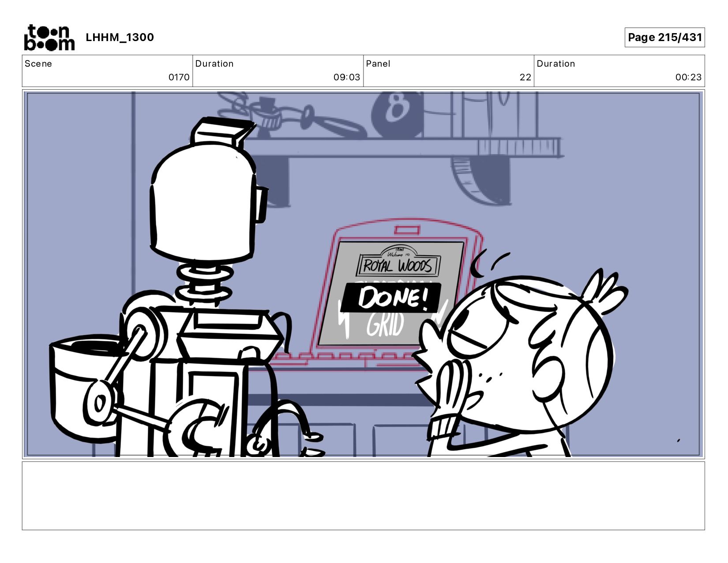Click the Royal Woods sign in the drawing
The width and height of the screenshot is (728, 563).
coord(398,262)
